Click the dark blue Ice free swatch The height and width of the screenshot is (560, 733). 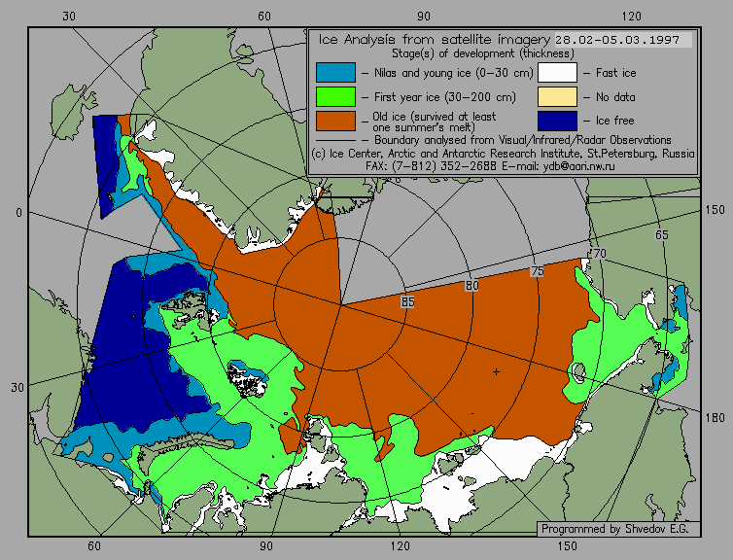557,121
